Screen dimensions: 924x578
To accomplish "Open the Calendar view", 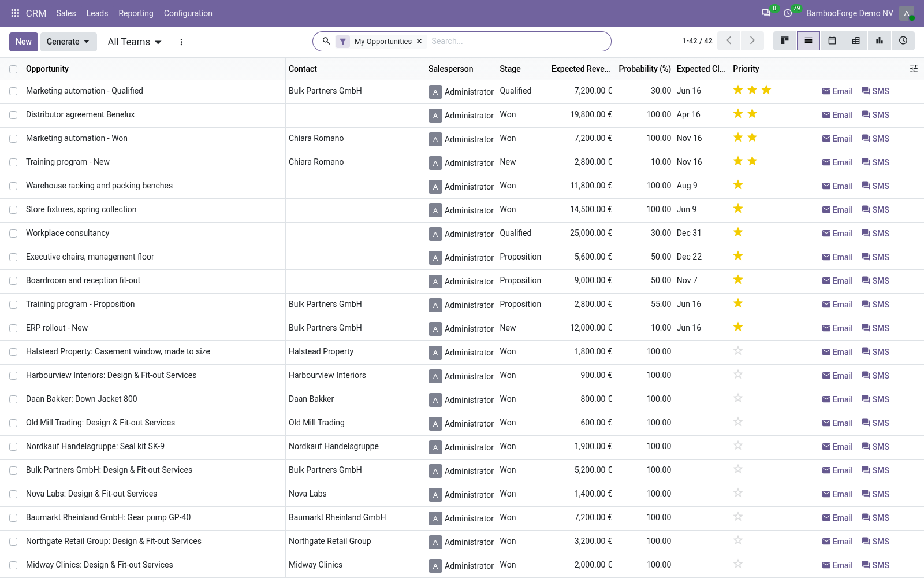I will coord(832,41).
